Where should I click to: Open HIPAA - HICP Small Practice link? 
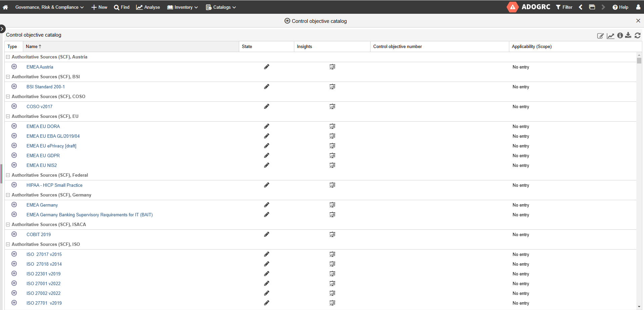[54, 185]
